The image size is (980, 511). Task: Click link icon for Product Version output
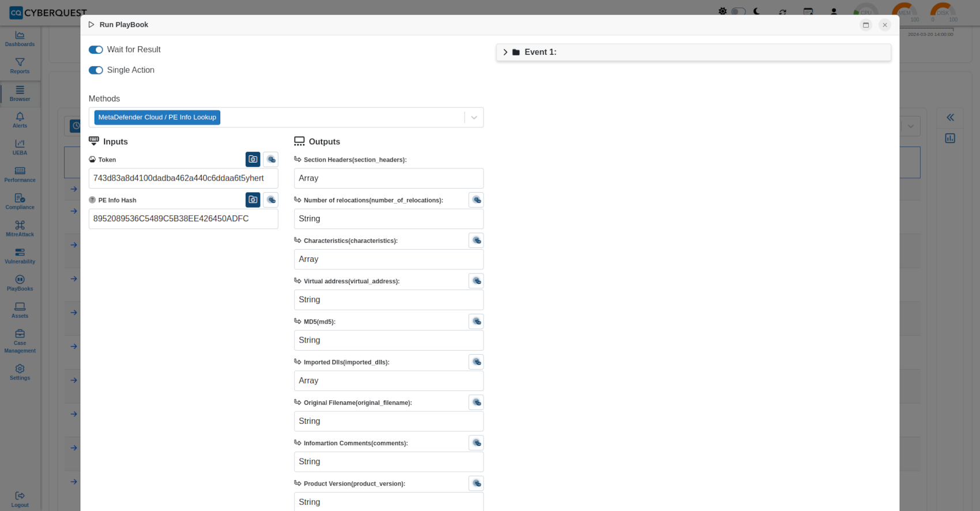click(476, 483)
